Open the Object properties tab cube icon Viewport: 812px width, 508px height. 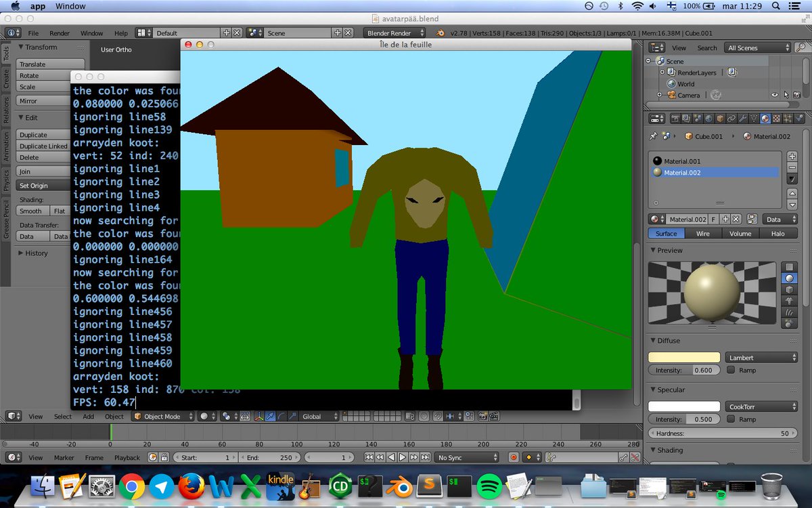coord(720,119)
